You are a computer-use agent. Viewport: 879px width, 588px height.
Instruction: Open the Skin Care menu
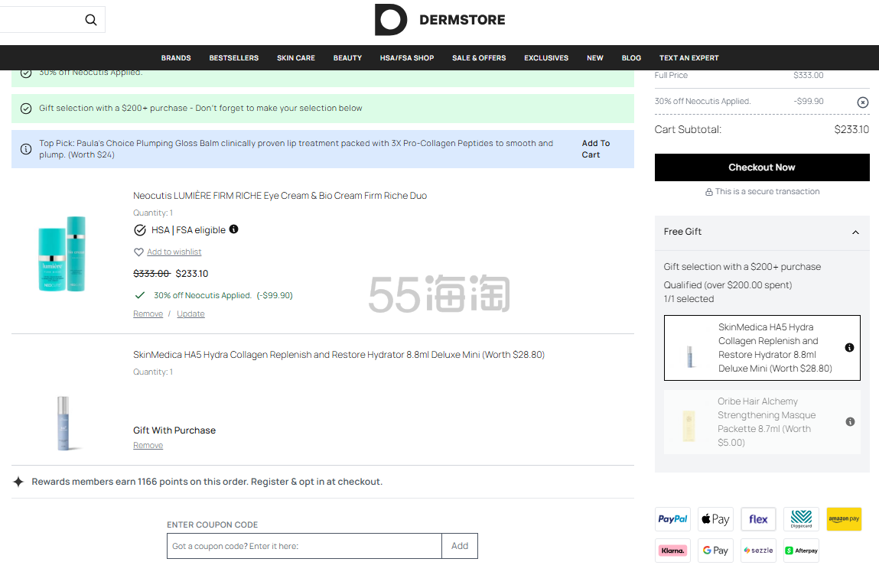tap(296, 58)
